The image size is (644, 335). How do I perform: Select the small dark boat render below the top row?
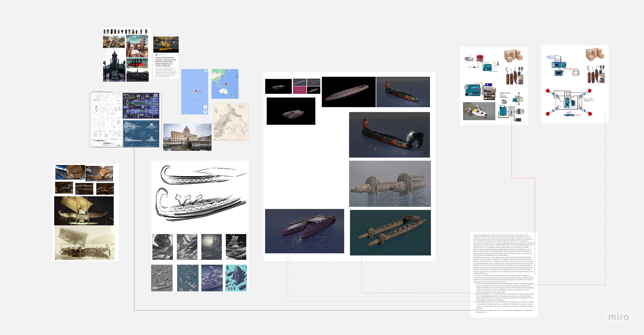pos(291,111)
